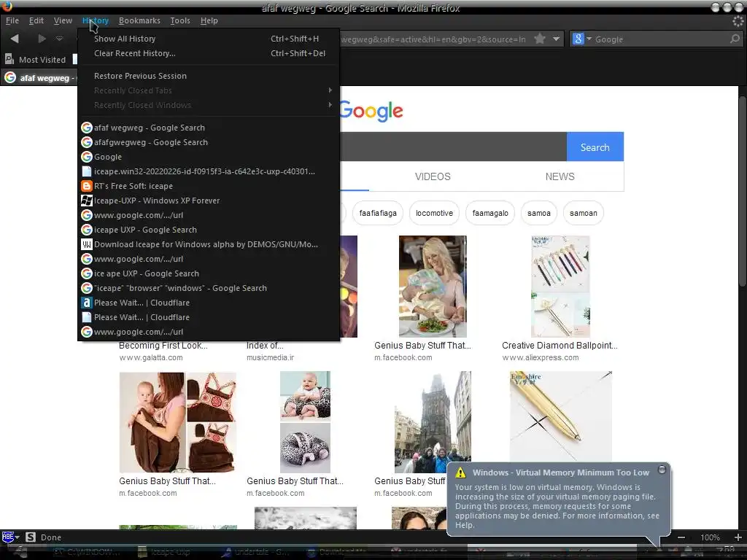The image size is (747, 560).
Task: Open the Creative Diamond Ballpoint image thumbnail
Action: tap(560, 286)
